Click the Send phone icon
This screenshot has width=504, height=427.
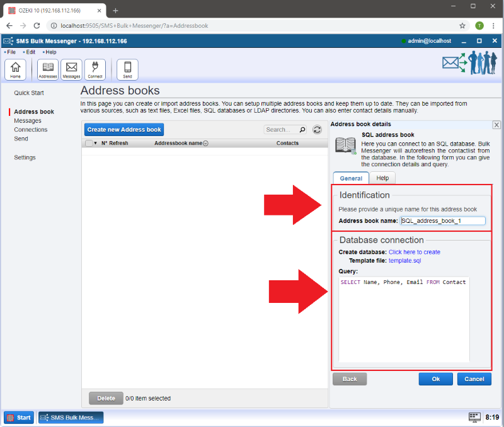(127, 69)
